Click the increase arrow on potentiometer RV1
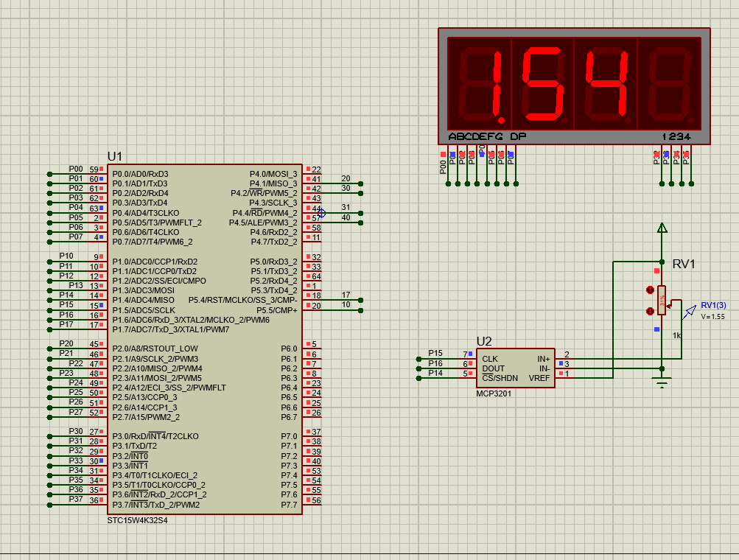The height and width of the screenshot is (560, 739). (650, 290)
